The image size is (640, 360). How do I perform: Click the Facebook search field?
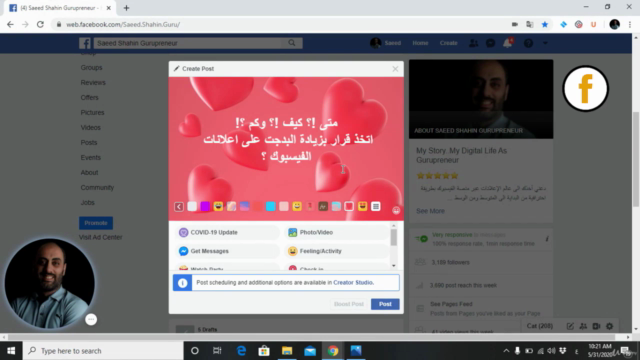188,43
